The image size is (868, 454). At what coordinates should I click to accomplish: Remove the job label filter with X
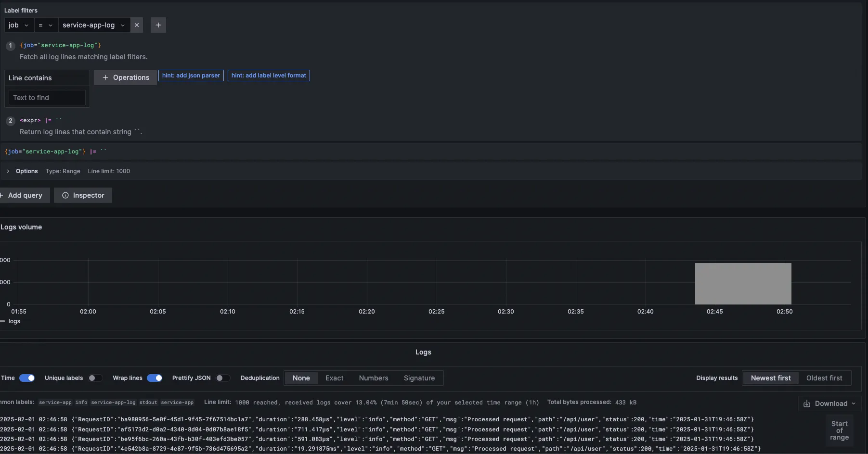(137, 25)
